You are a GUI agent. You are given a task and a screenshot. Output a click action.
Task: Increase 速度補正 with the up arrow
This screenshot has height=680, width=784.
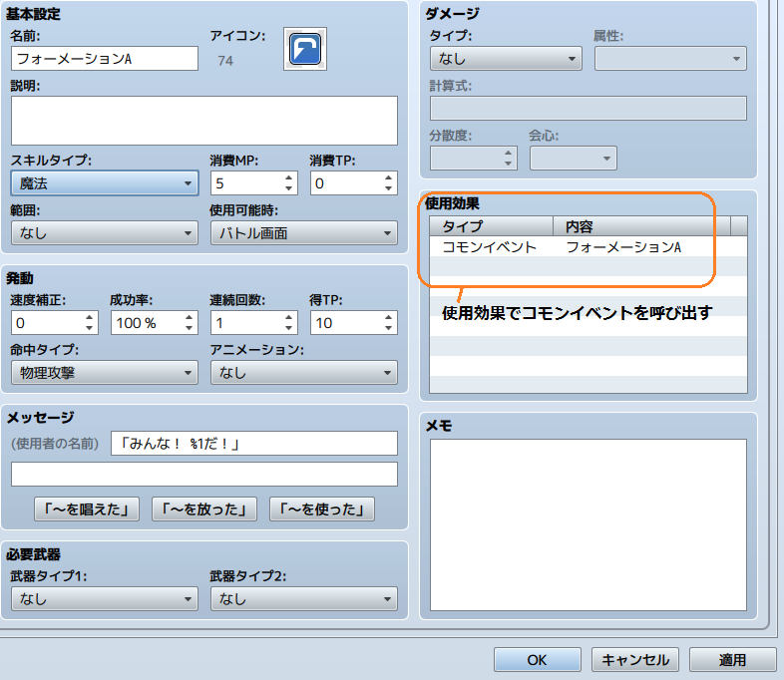coord(89,317)
